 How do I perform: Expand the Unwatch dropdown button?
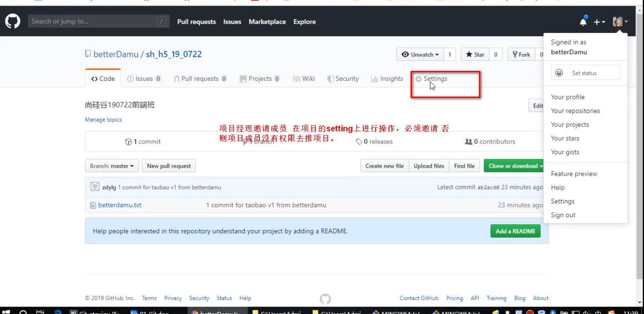click(x=420, y=54)
